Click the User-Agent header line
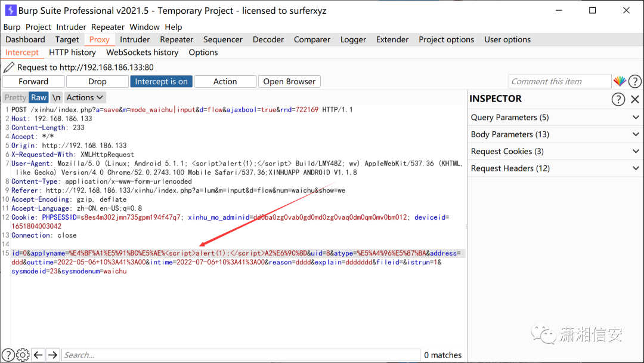This screenshot has width=644, height=363. [237, 168]
